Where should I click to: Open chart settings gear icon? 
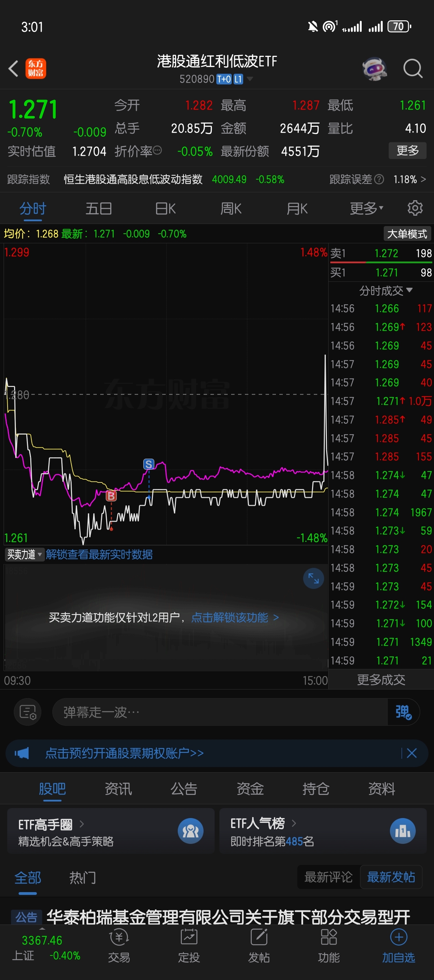tap(415, 208)
